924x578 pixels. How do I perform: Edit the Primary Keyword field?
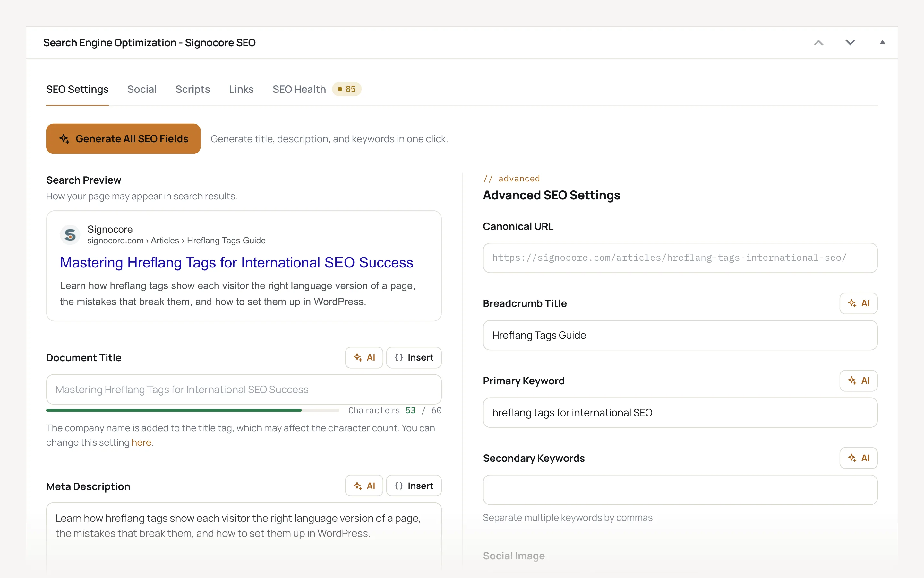(x=680, y=413)
